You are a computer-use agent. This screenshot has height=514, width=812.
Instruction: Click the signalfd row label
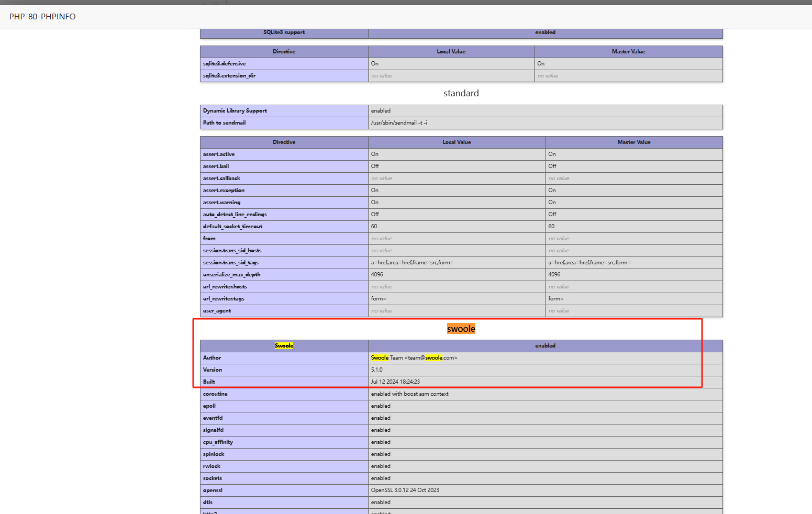[x=214, y=430]
